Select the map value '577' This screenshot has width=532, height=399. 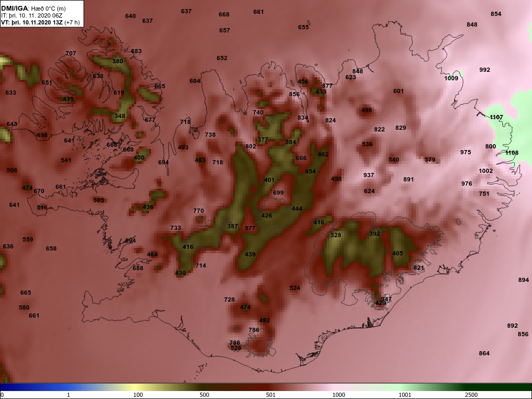tap(250, 228)
